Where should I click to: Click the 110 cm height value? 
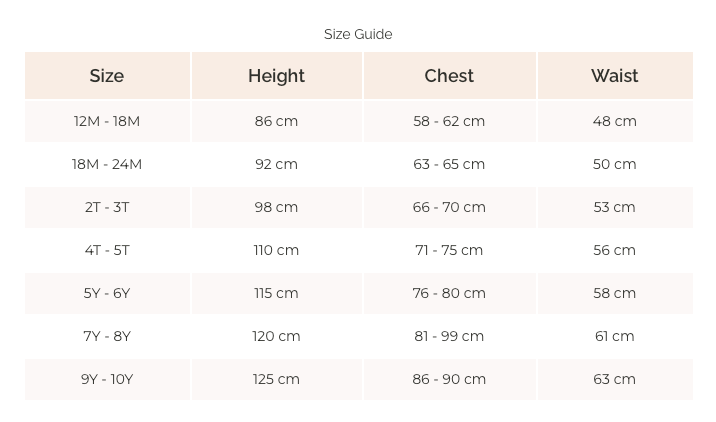[276, 250]
